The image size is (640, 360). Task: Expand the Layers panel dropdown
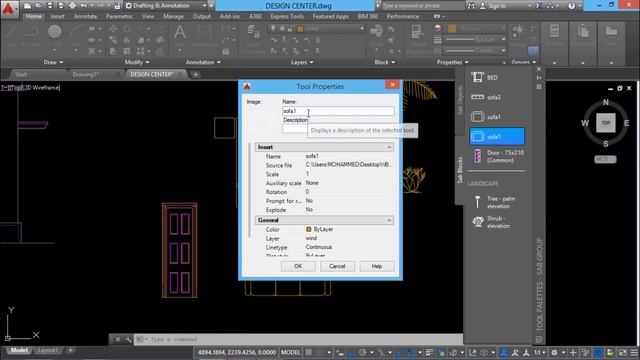click(x=302, y=62)
